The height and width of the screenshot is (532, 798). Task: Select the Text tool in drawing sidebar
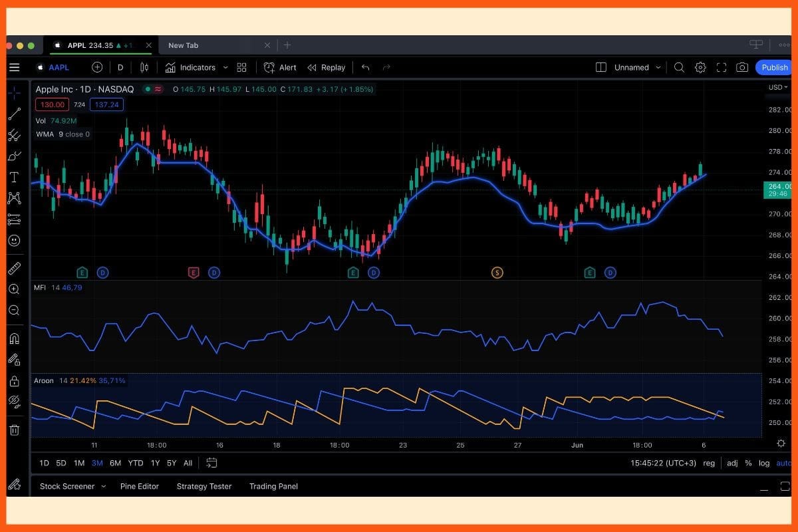(14, 177)
